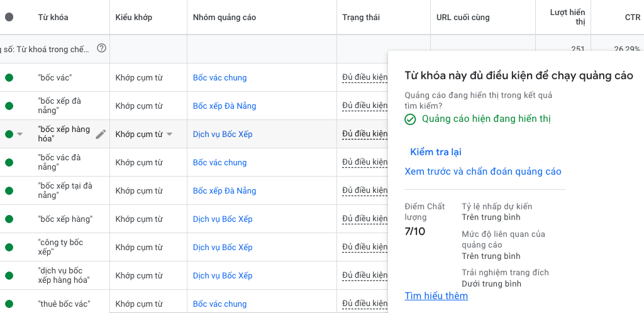Image resolution: width=644 pixels, height=313 pixels.
Task: Click the pencil edit icon for "bốc xếp hàng hóa"
Action: click(x=101, y=134)
